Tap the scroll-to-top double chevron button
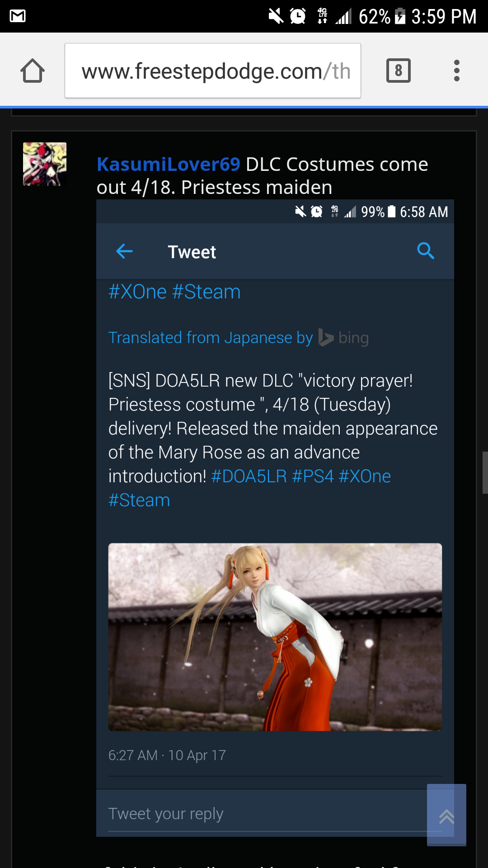Viewport: 488px width, 868px height. coord(446,815)
